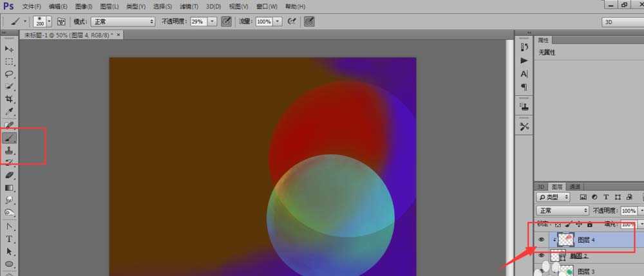Expand the 不透明度 dropdown in options bar
Viewport: 644px width, 276px height.
[x=212, y=21]
